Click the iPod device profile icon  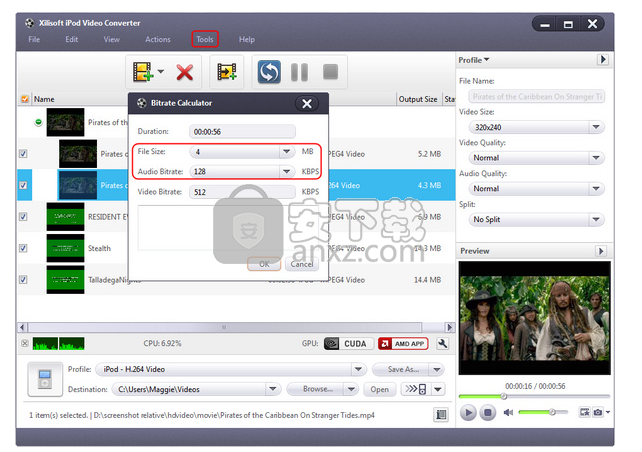pyautogui.click(x=45, y=379)
